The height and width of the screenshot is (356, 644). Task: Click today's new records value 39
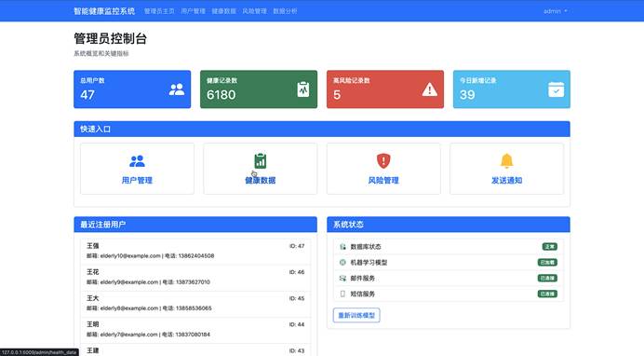click(467, 95)
